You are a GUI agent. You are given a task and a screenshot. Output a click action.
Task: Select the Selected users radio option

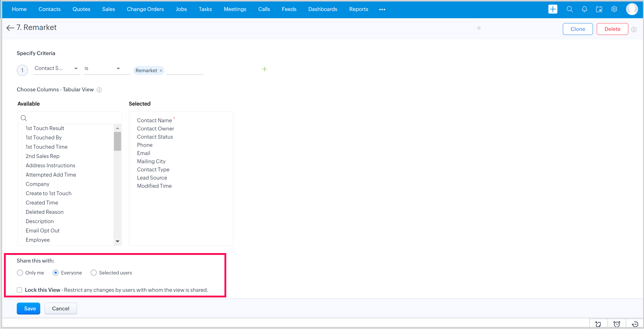[93, 273]
